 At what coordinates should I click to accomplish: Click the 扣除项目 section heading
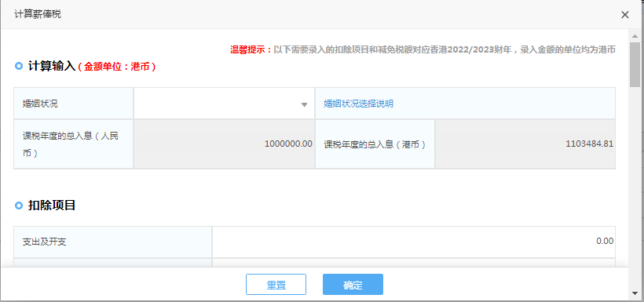click(52, 206)
